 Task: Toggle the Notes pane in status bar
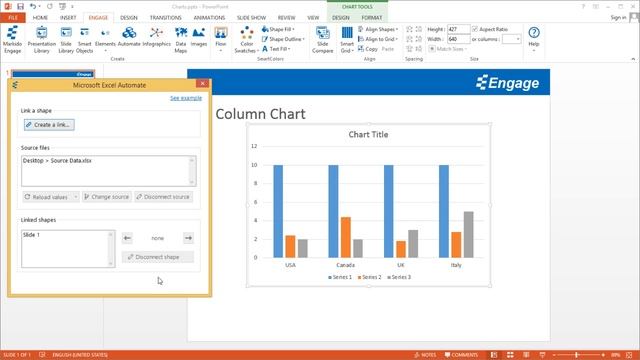(x=425, y=355)
